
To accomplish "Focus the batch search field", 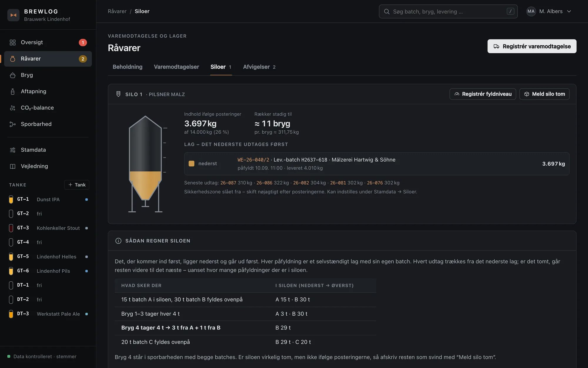I will click(x=448, y=11).
